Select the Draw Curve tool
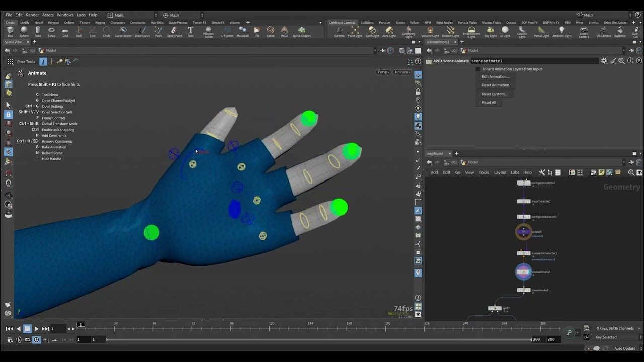 tap(142, 32)
